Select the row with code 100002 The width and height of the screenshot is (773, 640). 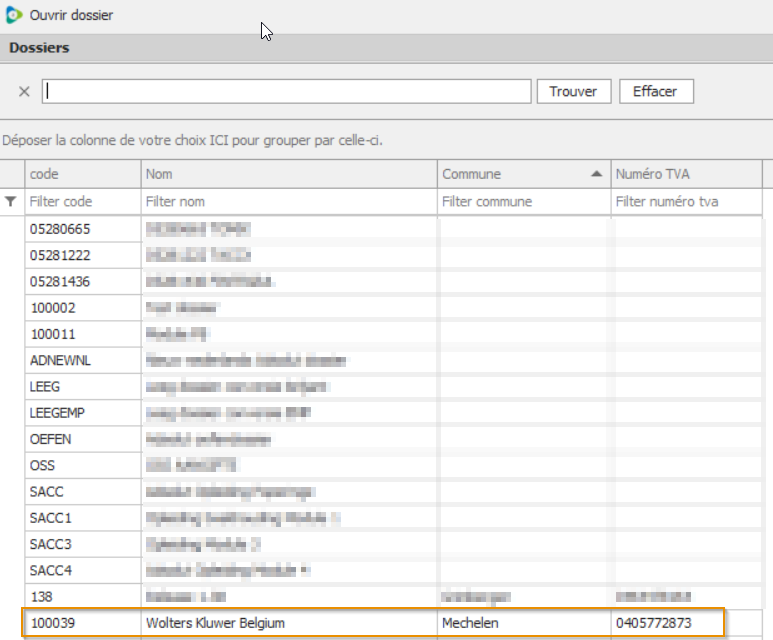[393, 308]
